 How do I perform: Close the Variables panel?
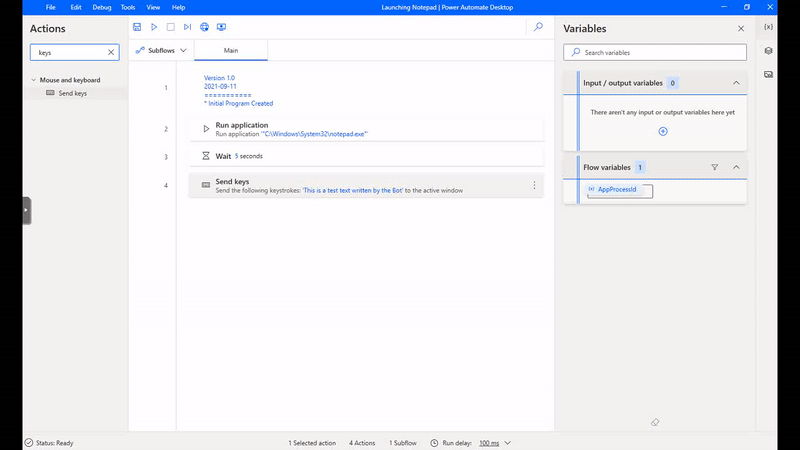click(741, 29)
